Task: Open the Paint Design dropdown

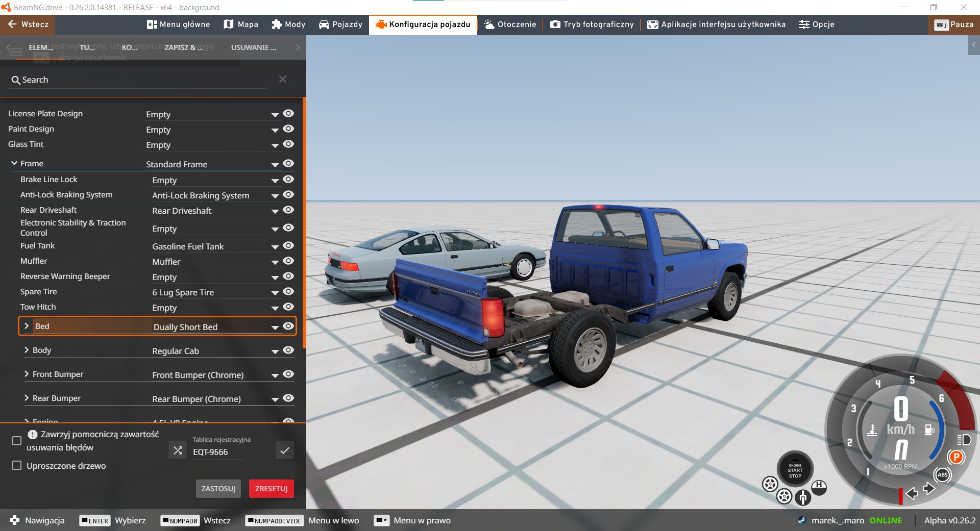Action: point(212,130)
